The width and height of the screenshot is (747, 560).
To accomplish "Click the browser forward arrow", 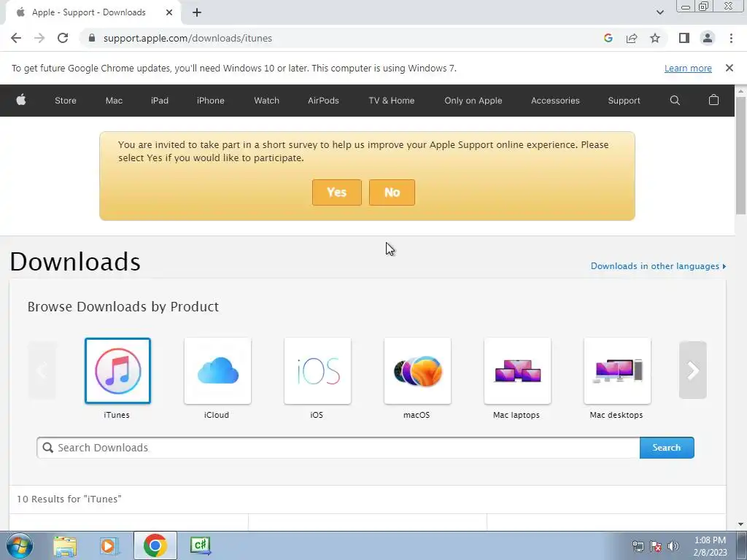I will tap(39, 38).
